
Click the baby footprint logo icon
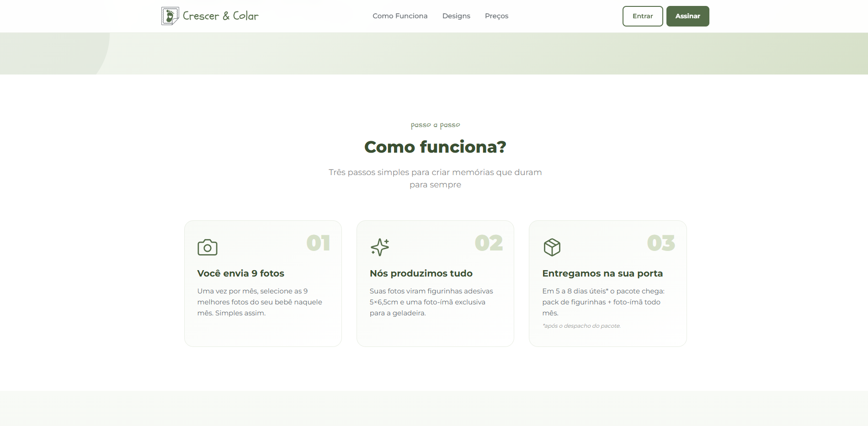[x=170, y=16]
